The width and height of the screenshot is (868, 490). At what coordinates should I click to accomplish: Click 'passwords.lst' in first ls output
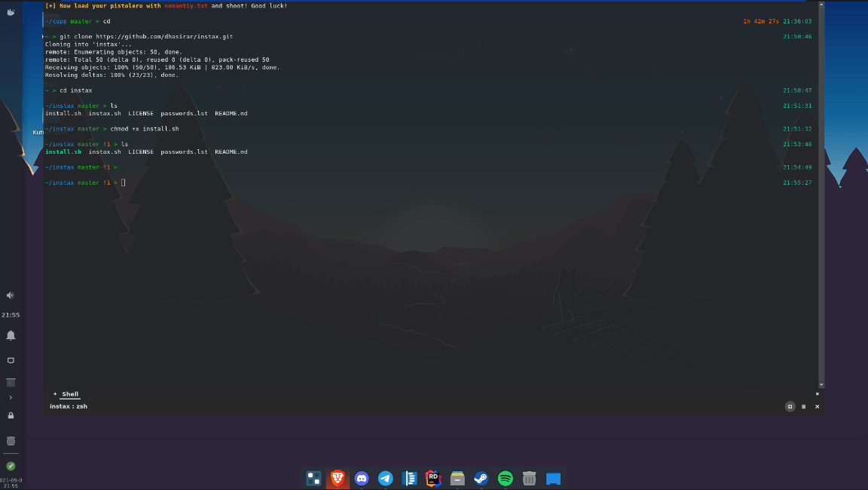click(185, 114)
